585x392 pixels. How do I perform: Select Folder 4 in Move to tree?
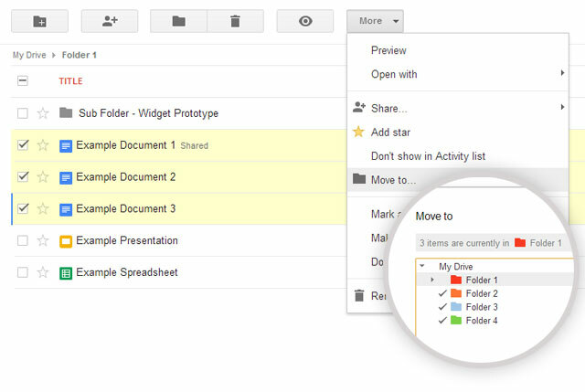pos(482,321)
